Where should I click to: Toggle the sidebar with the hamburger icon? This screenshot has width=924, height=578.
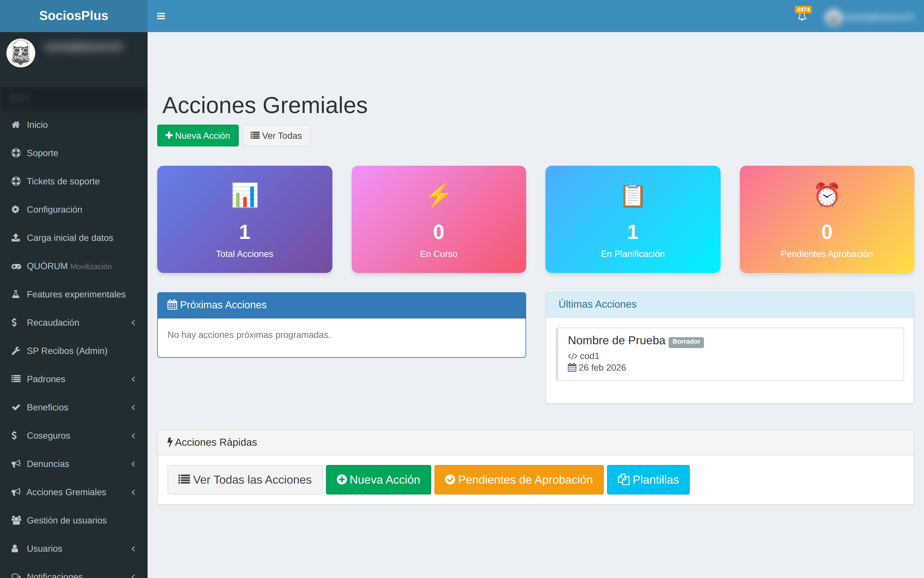tap(161, 16)
